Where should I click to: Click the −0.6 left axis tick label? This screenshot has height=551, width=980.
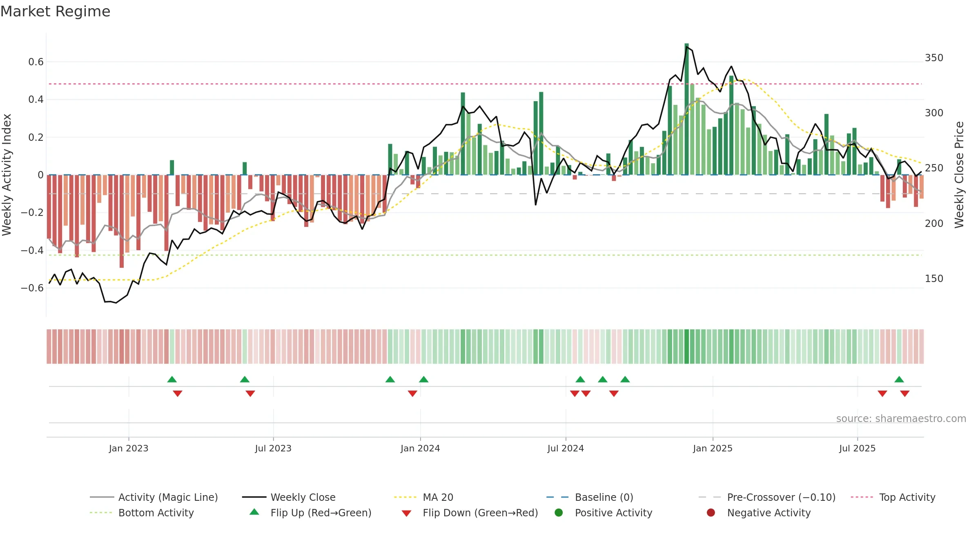coord(32,288)
